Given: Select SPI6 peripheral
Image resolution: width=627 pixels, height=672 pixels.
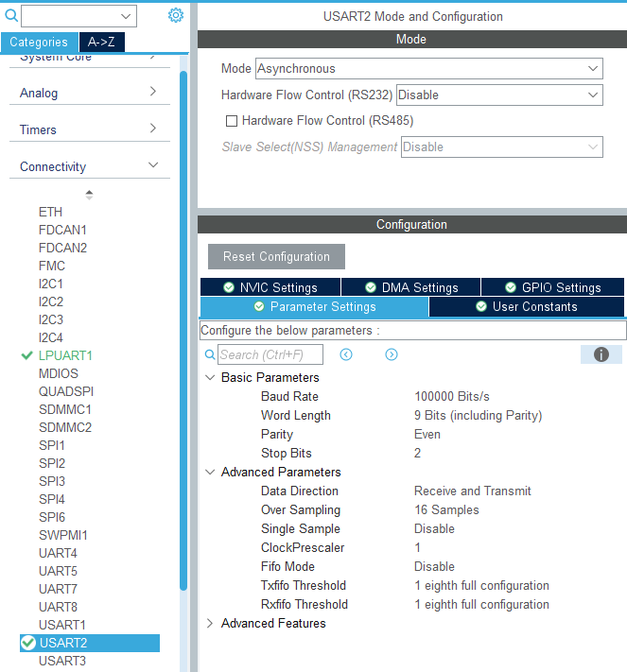Looking at the screenshot, I should click(x=52, y=518).
